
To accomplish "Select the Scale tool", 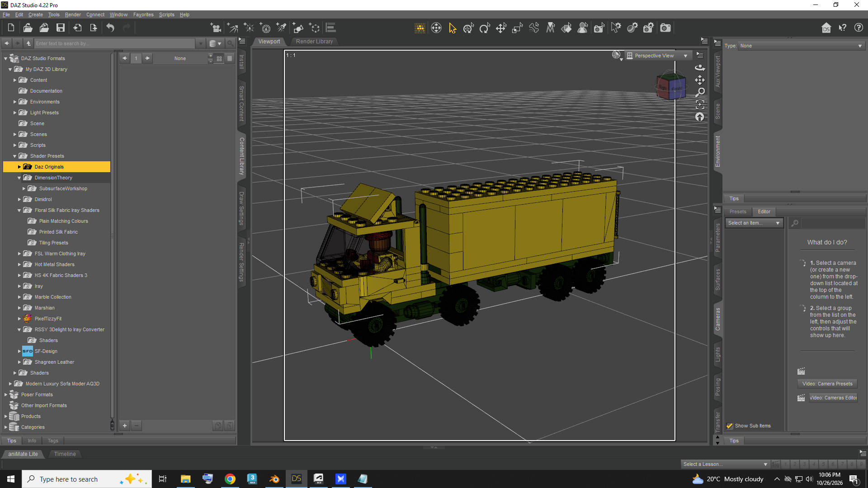I will click(x=517, y=28).
